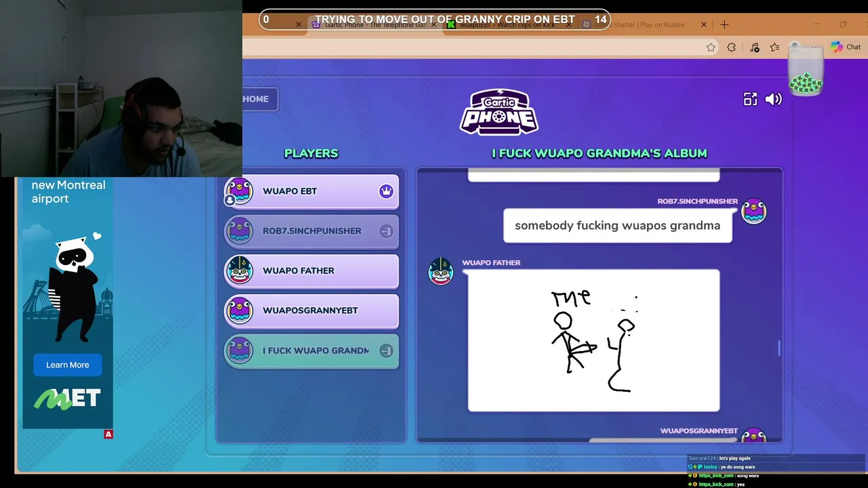Click the Gartic Phone logo

pyautogui.click(x=499, y=112)
